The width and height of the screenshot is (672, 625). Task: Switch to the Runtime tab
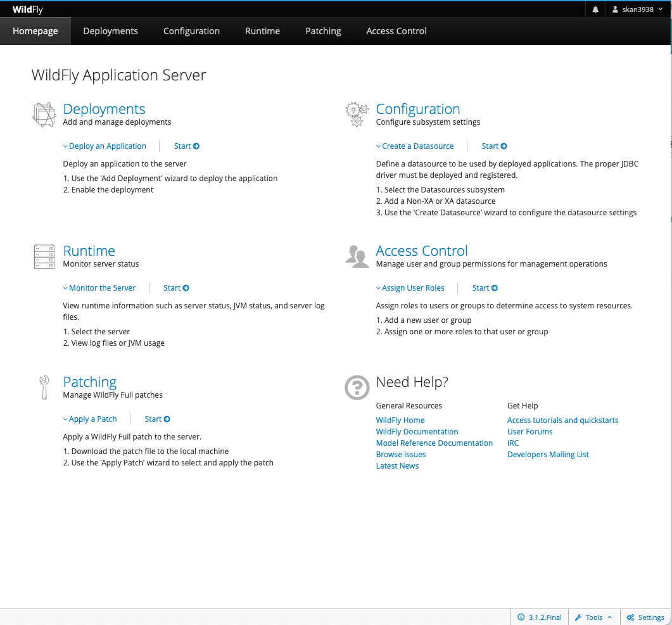(x=262, y=31)
